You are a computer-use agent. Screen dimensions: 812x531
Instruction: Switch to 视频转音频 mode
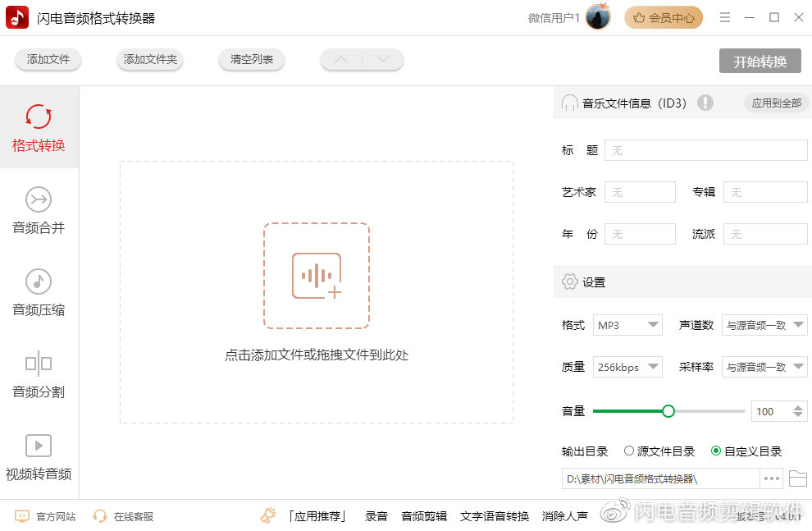(x=39, y=458)
